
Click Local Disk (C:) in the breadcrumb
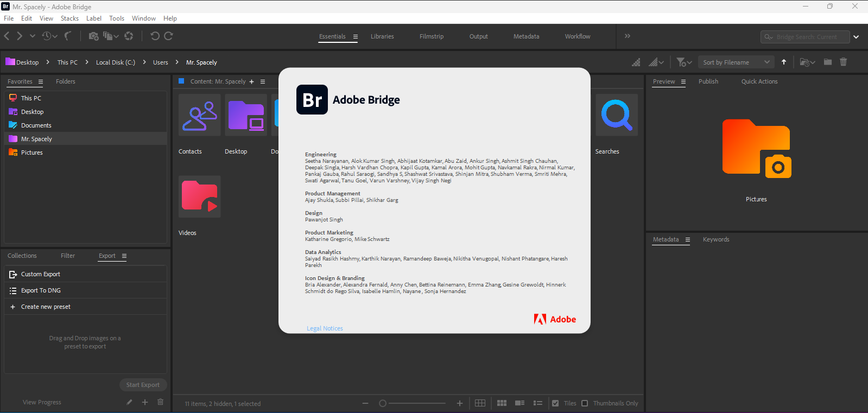(x=116, y=62)
